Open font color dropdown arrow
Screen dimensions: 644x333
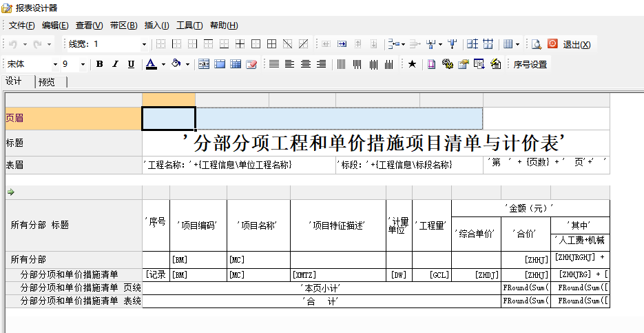coord(163,65)
